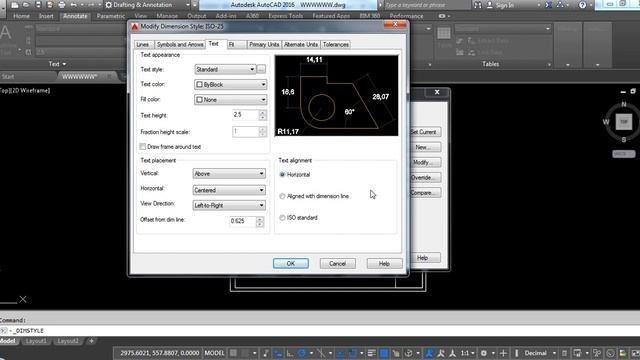
Task: Toggle selection cycling icon in status bar
Action: pyautogui.click(x=396, y=353)
